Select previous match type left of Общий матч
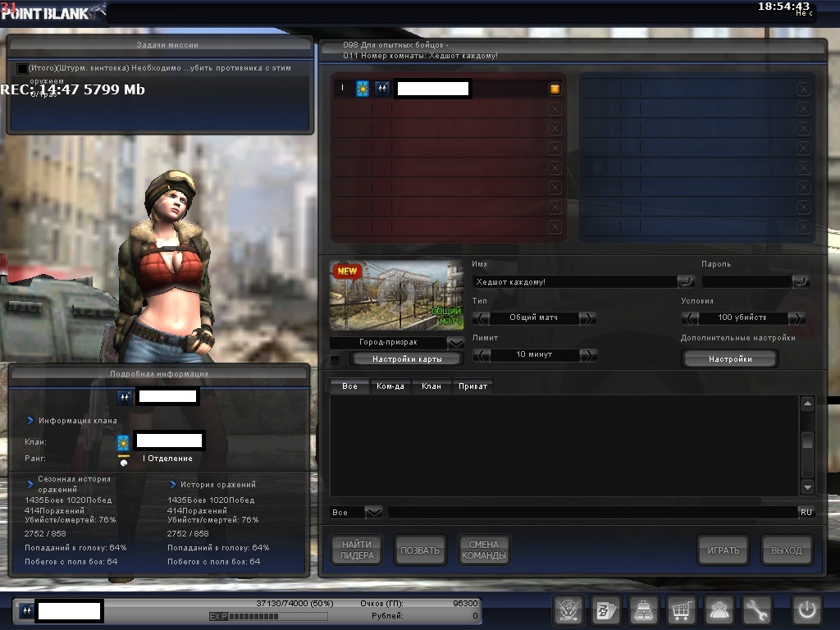 pos(481,318)
